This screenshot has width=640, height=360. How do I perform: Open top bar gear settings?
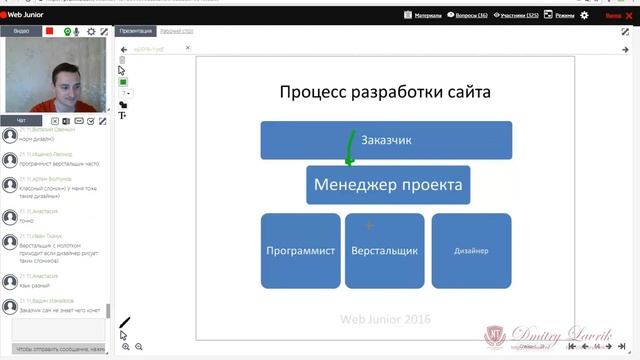pyautogui.click(x=584, y=15)
